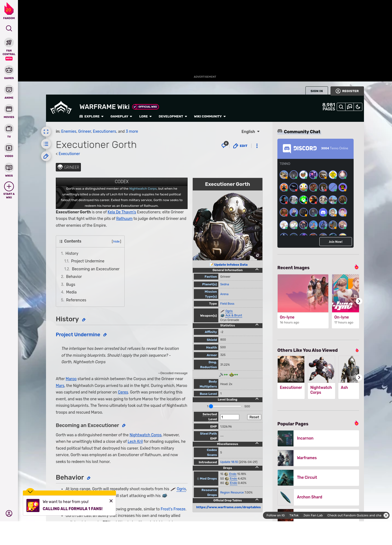Open the floating table of contents icon
392x545 pixels.
click(x=46, y=144)
